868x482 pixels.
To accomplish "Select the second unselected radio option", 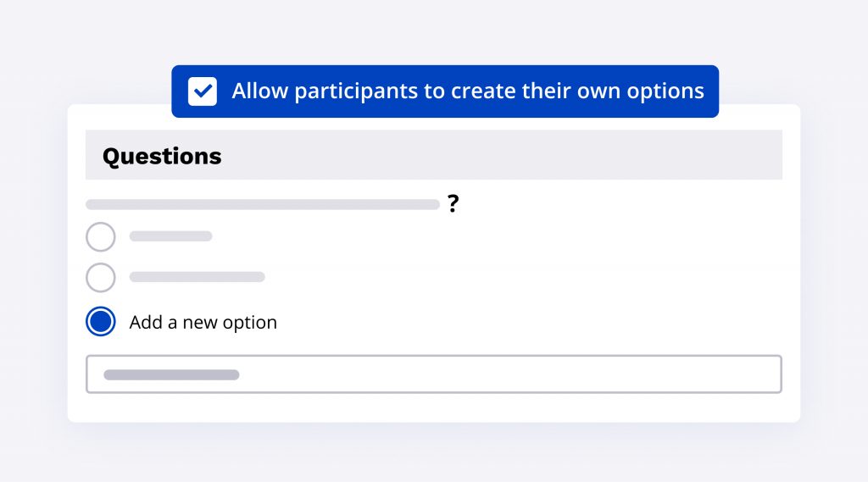I will (101, 277).
